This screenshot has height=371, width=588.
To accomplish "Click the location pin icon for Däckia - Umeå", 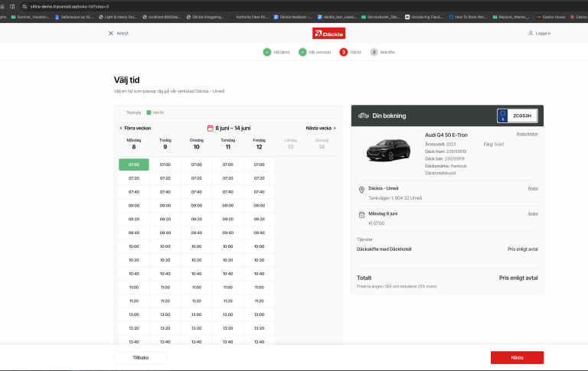I will pos(361,190).
